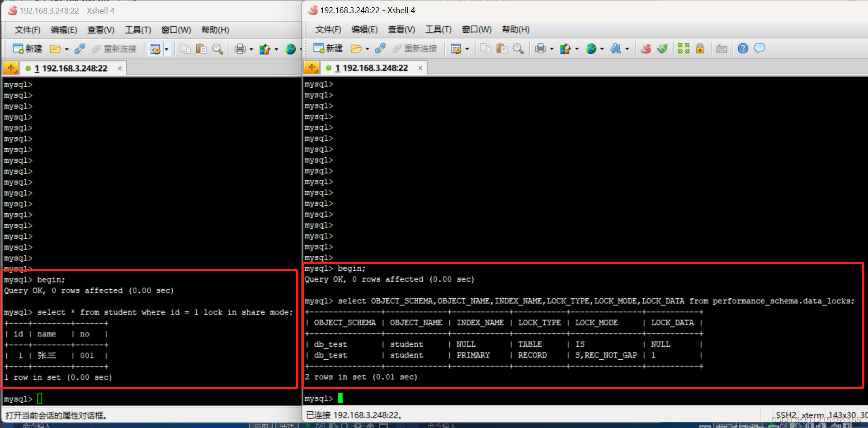Toggle full screen with the green arrows icon

684,48
